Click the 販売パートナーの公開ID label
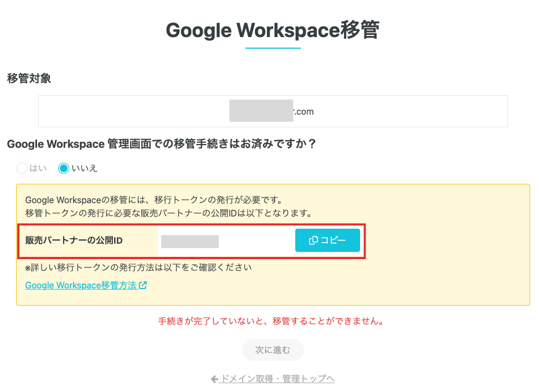This screenshot has width=539, height=392. coord(74,240)
